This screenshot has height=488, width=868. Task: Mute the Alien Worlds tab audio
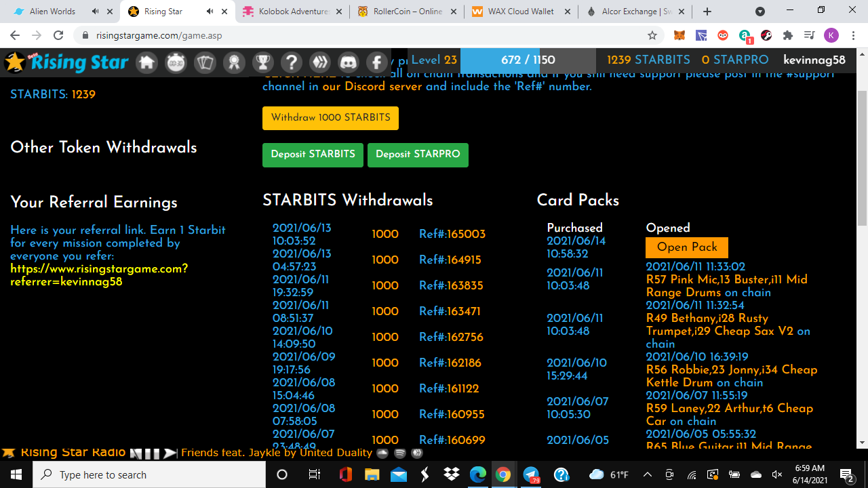95,12
